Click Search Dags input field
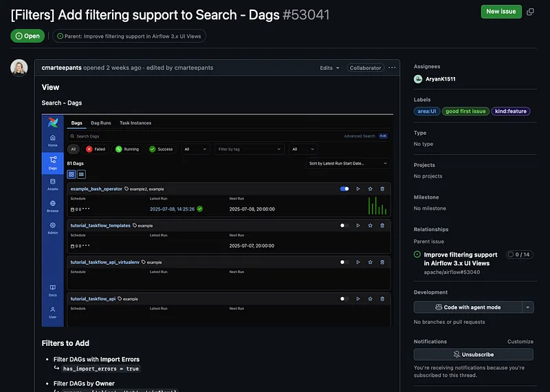This screenshot has height=392, width=550. 229,136
